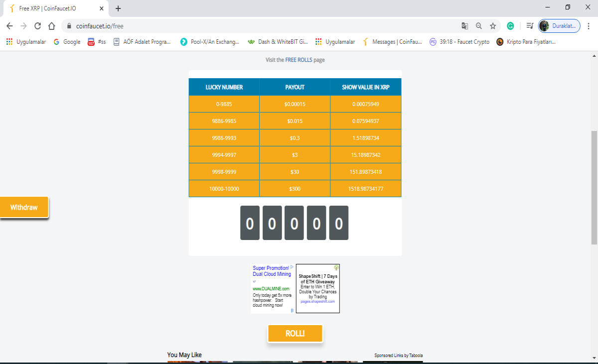Click the $300 payout cell
The width and height of the screenshot is (598, 364).
click(x=295, y=189)
